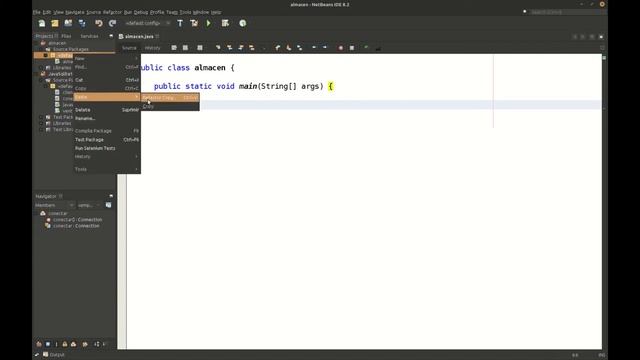Expand the Test Libraries tree node
640x360 pixels.
(x=42, y=130)
